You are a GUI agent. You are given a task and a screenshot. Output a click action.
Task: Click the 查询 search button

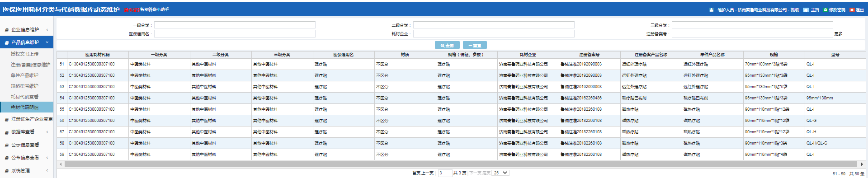point(447,45)
